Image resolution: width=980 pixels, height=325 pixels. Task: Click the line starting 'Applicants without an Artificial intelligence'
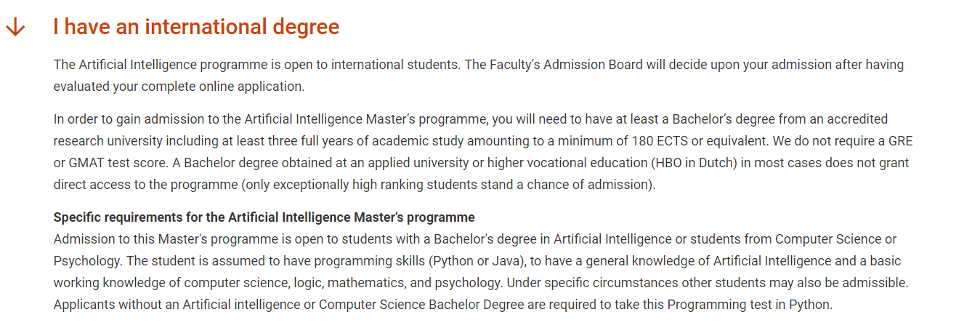tap(443, 305)
